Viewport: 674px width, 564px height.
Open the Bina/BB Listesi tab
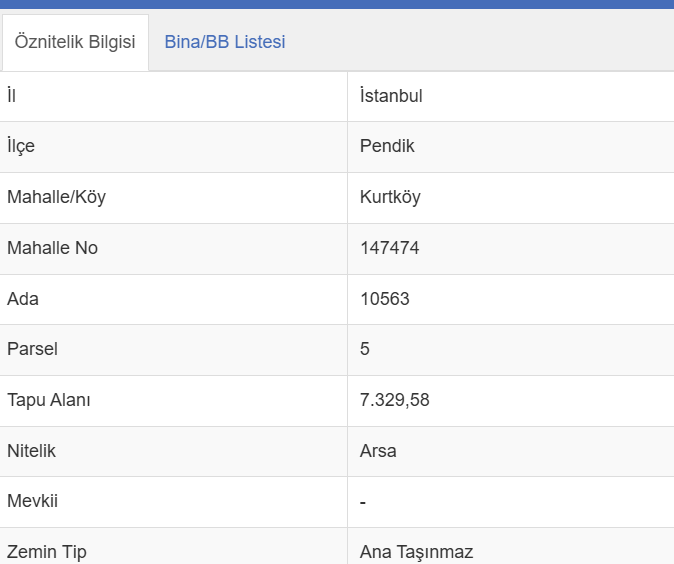pos(225,42)
